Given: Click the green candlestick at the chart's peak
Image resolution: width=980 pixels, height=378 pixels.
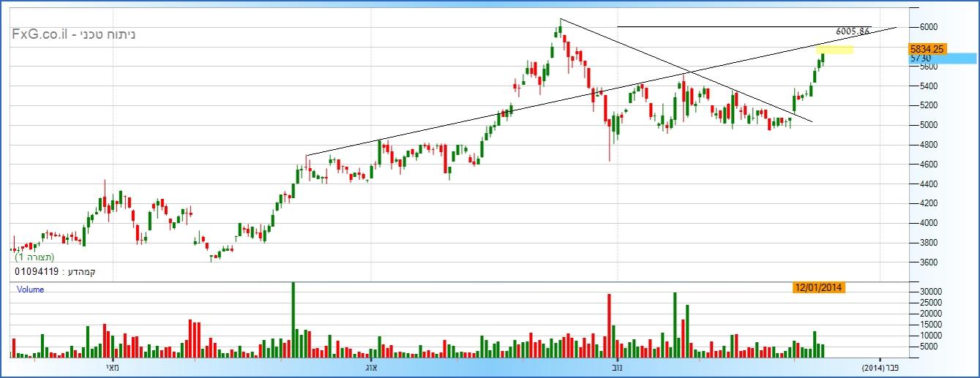Looking at the screenshot, I should [560, 29].
